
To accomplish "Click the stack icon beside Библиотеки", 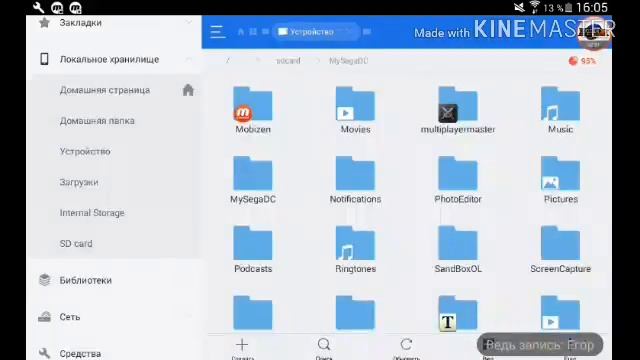I will pos(44,280).
